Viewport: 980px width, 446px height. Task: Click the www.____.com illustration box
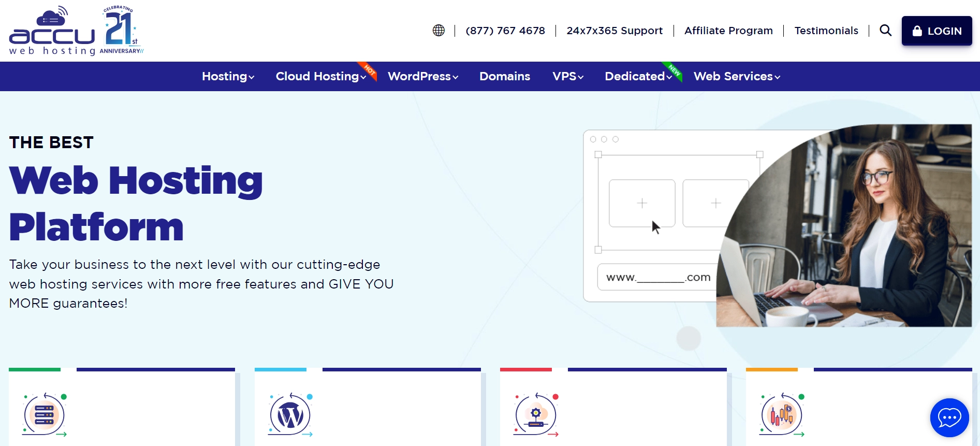(x=658, y=277)
